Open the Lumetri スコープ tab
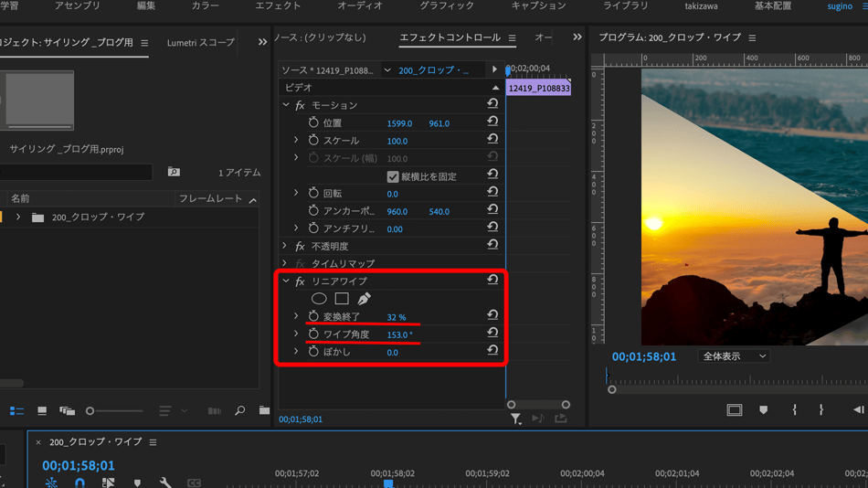The image size is (868, 488). [200, 43]
